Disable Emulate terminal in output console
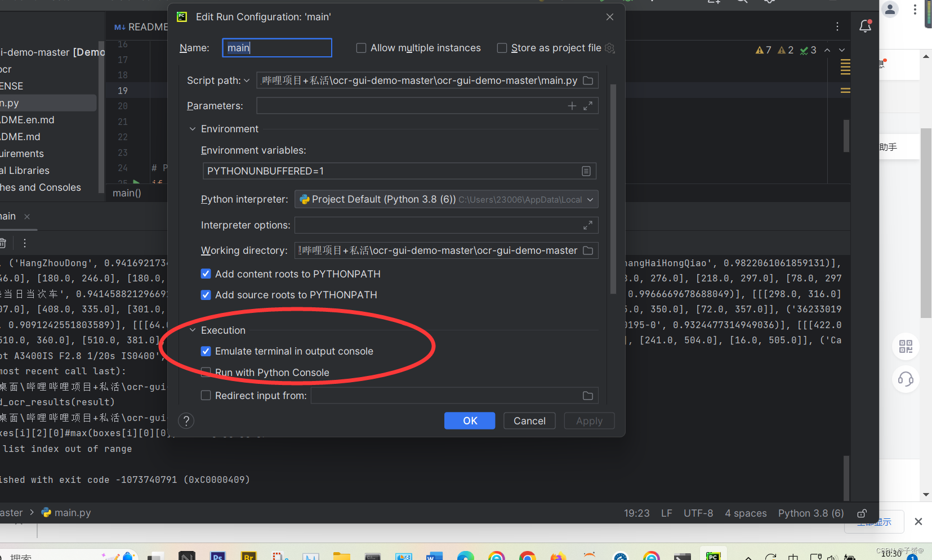This screenshot has width=932, height=560. coord(206,351)
